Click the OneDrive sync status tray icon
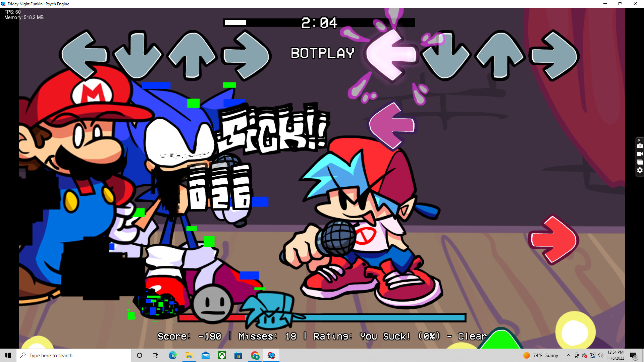 tap(585, 355)
